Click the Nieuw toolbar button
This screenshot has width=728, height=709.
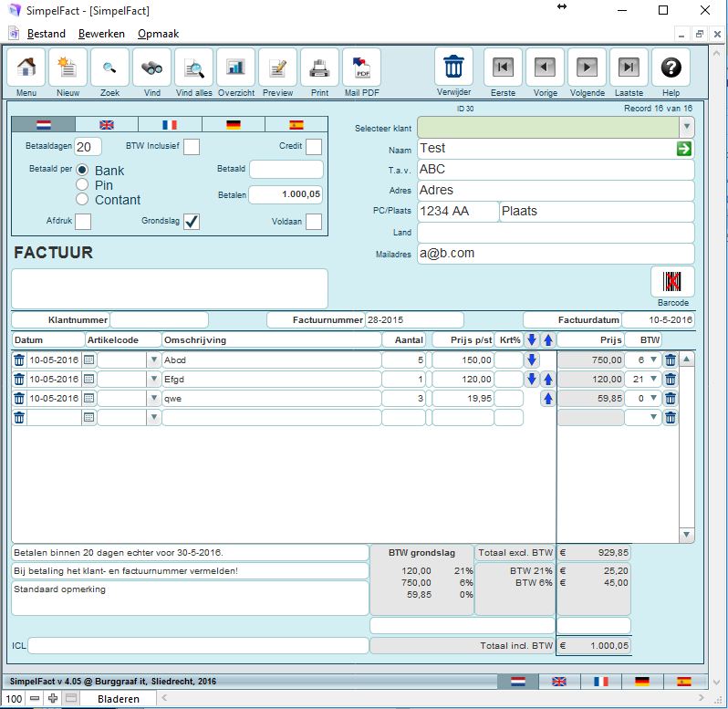point(68,68)
